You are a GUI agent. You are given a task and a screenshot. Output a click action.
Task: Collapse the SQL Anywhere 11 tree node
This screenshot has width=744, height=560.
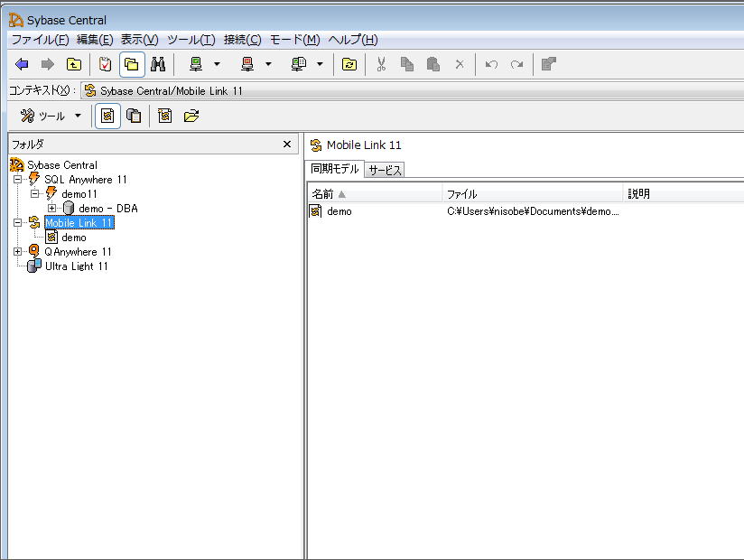pos(18,180)
